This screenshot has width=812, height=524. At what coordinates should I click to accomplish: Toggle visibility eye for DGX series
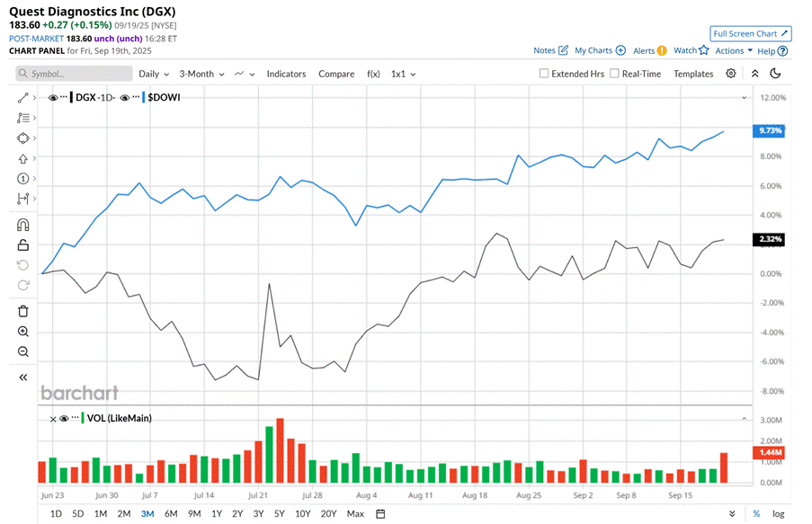52,97
